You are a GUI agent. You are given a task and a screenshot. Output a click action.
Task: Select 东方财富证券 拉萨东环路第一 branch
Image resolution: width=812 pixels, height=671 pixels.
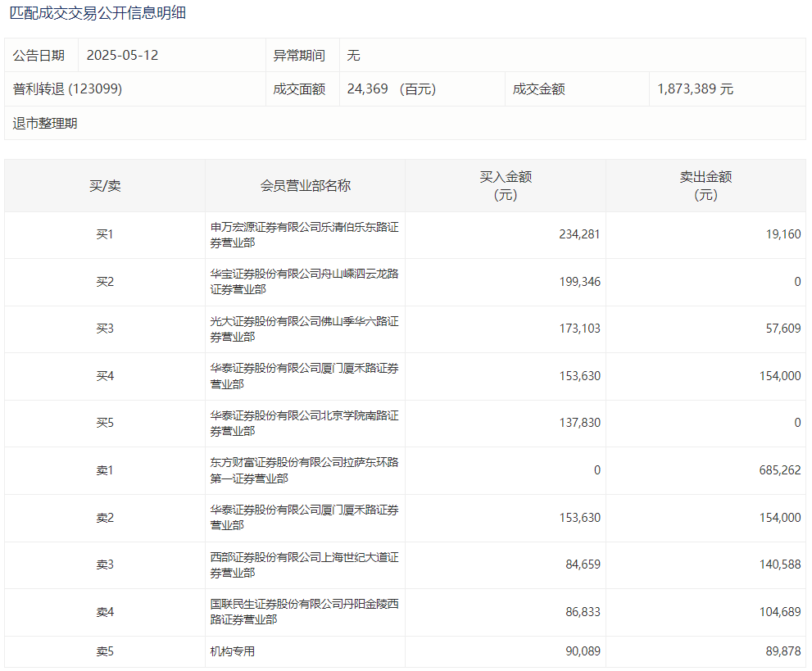coord(304,470)
